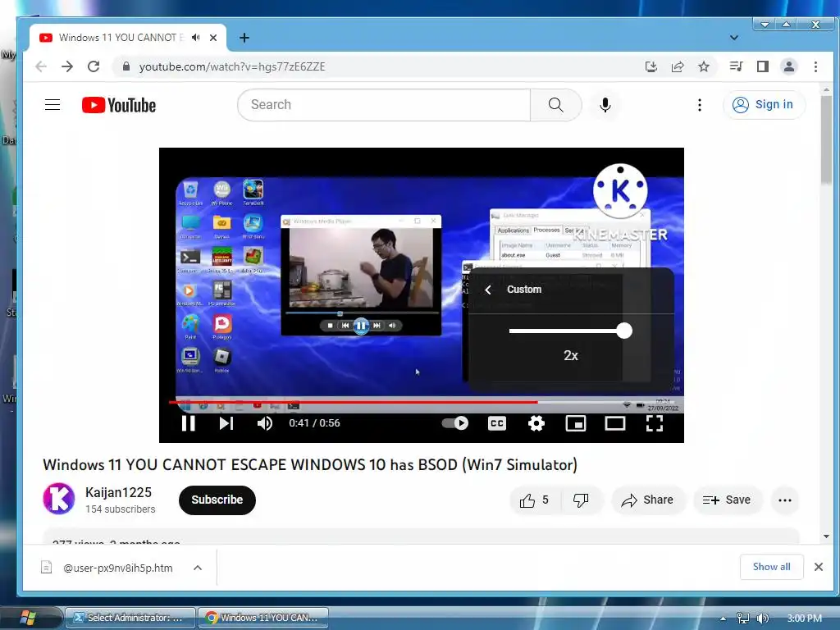Expand download item options chevron
Screen dimensions: 840x630
[198, 568]
